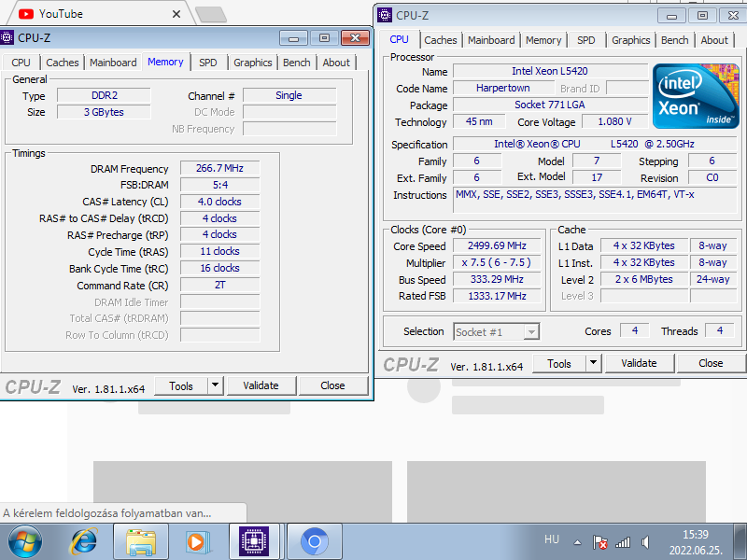Click Validate in right CPU-Z window
This screenshot has height=560, width=747.
(x=639, y=363)
